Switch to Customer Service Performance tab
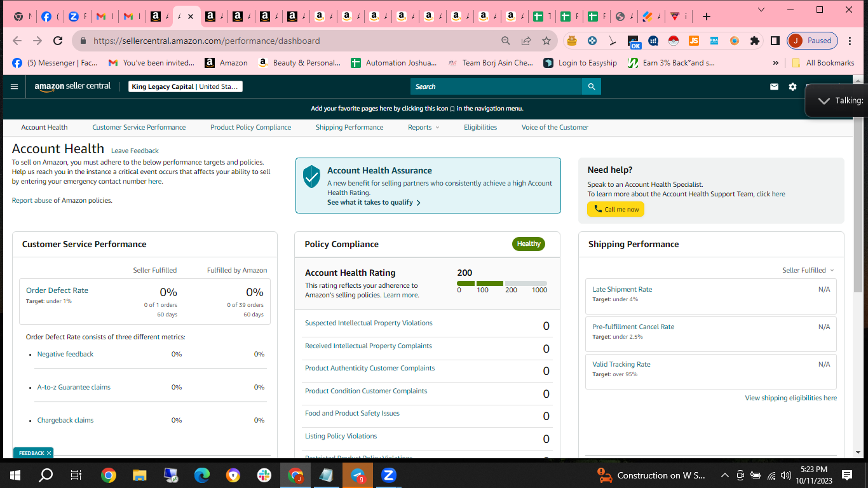 pos(139,127)
